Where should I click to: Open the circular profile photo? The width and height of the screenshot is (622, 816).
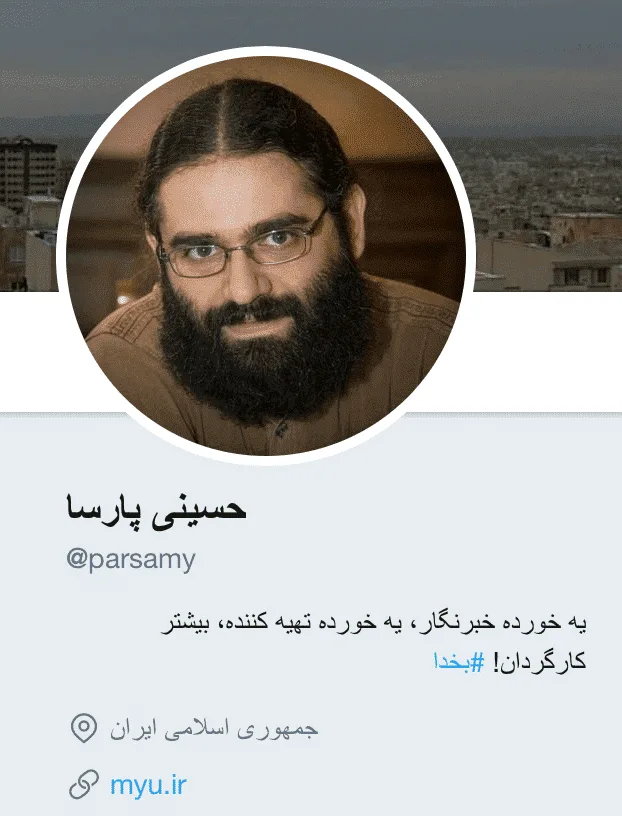[265, 256]
